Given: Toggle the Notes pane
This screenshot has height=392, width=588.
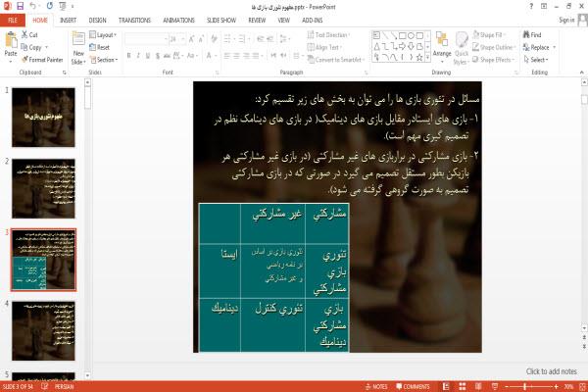Looking at the screenshot, I should pyautogui.click(x=376, y=386).
